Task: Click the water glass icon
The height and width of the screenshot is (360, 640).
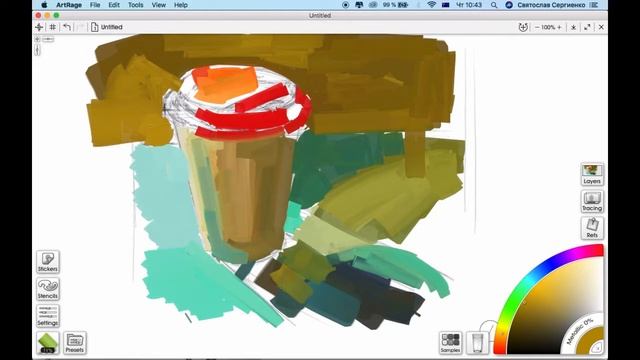Action: click(477, 343)
